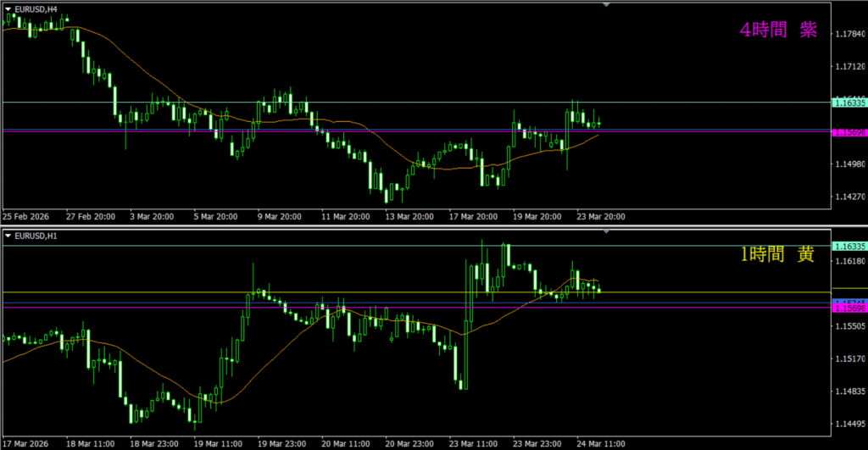Viewport: 868px width, 450px height.
Task: Click the chart shift marker atop H1 chart
Action: (606, 231)
